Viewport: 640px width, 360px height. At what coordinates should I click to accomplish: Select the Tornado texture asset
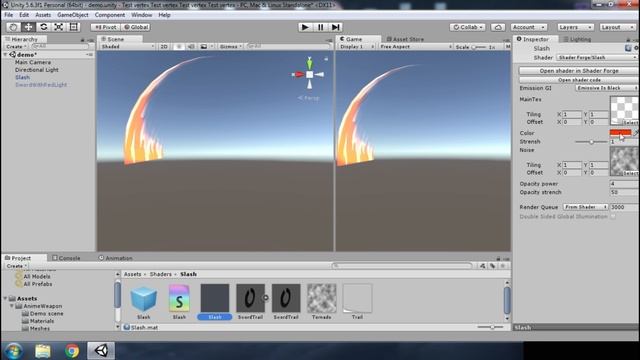click(322, 302)
